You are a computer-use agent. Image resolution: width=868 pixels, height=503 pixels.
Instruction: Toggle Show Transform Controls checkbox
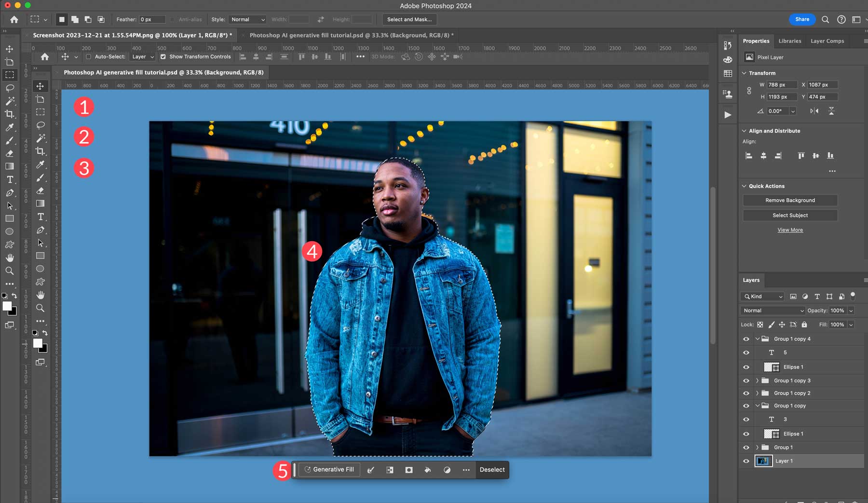(x=163, y=56)
